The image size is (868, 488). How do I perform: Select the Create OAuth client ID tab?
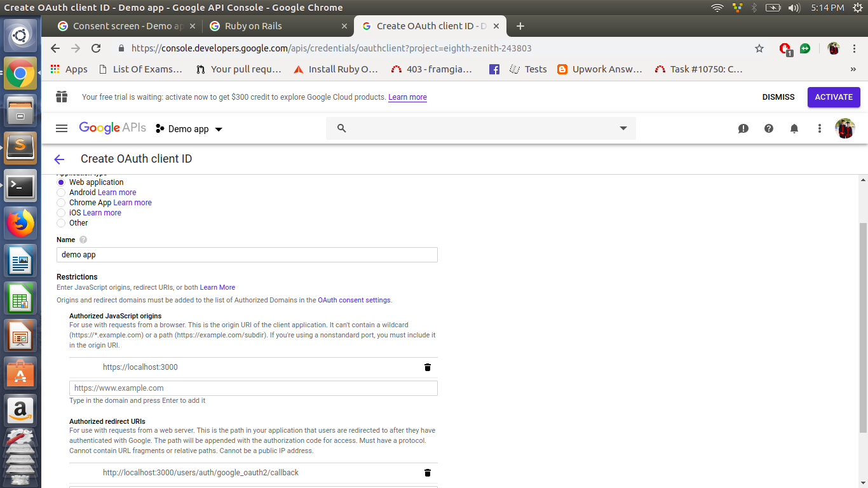431,26
